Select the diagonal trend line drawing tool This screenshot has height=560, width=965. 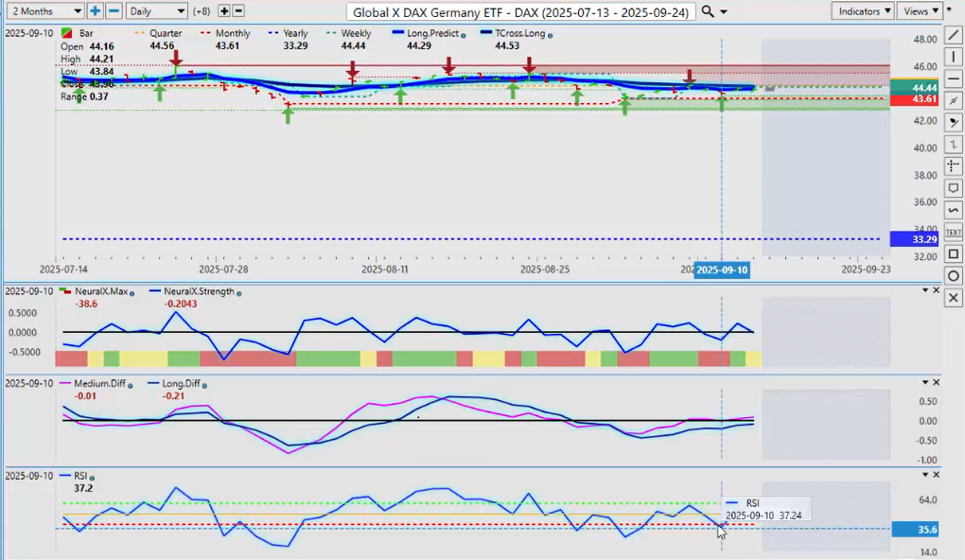point(954,35)
